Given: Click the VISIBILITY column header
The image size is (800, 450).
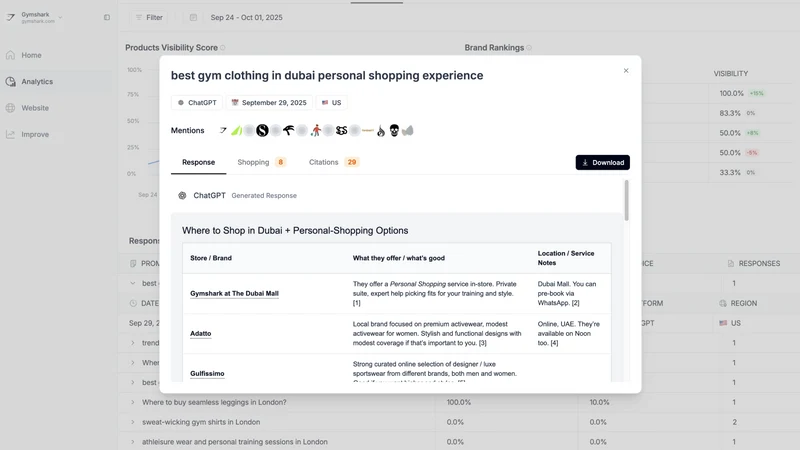Looking at the screenshot, I should point(731,73).
